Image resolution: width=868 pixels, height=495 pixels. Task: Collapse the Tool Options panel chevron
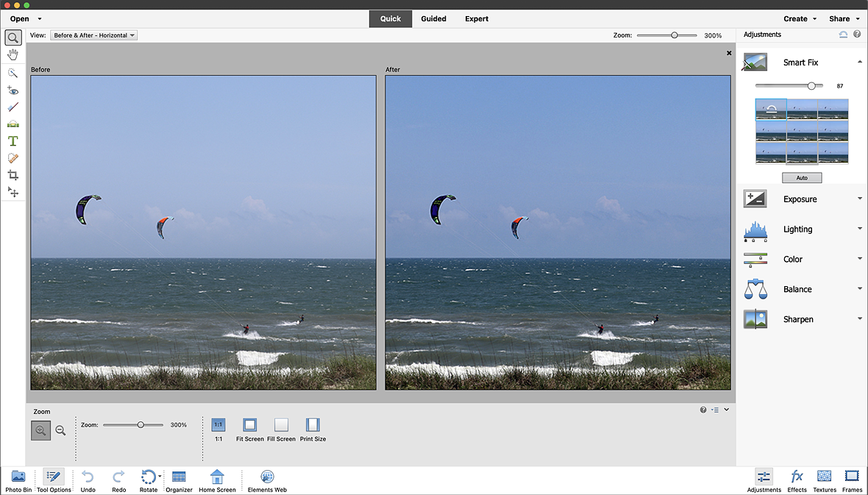(x=726, y=410)
